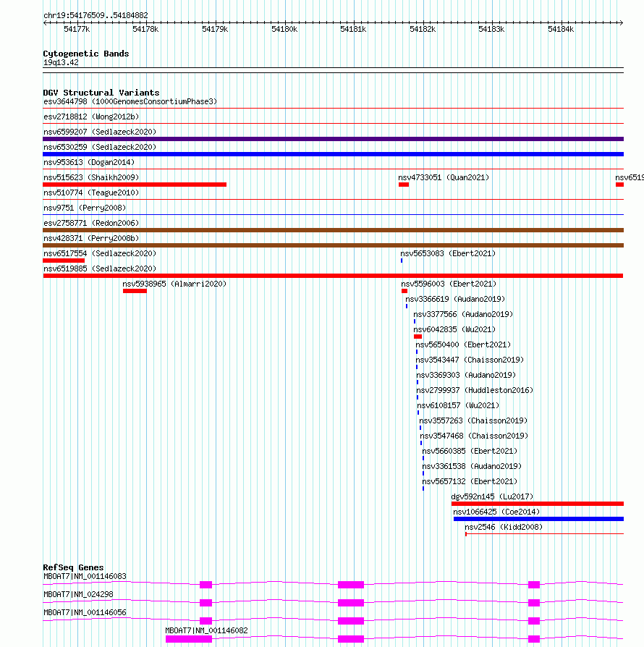This screenshot has width=644, height=647.
Task: Click the red nsv5938965 (Almarri2020) bar
Action: click(135, 291)
